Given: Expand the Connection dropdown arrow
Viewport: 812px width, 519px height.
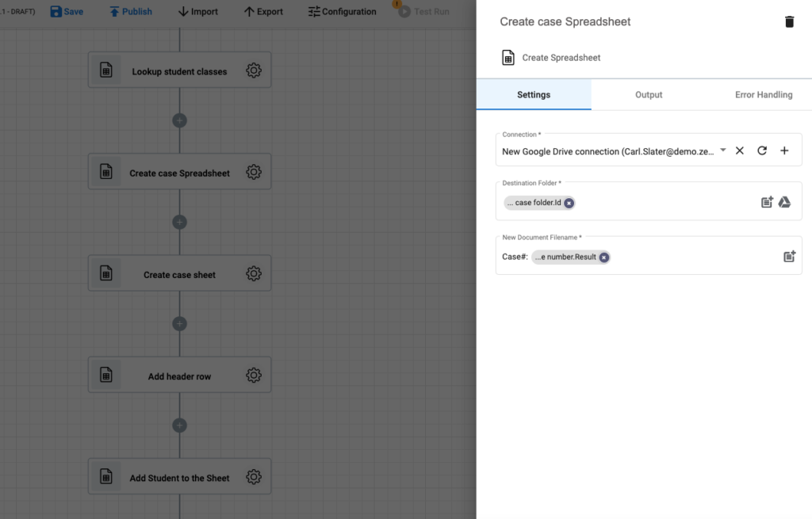Looking at the screenshot, I should point(723,150).
